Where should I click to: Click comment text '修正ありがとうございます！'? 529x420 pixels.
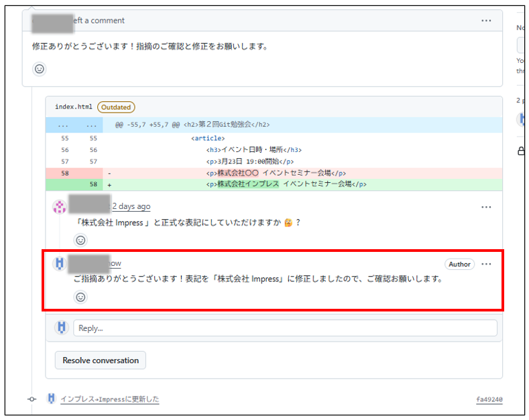point(84,46)
